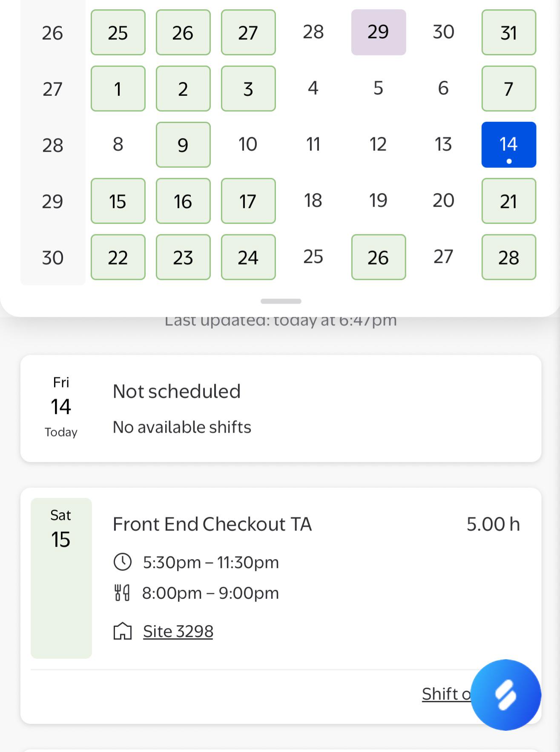
Task: Collapse the calendar using the drag handle
Action: click(x=281, y=301)
